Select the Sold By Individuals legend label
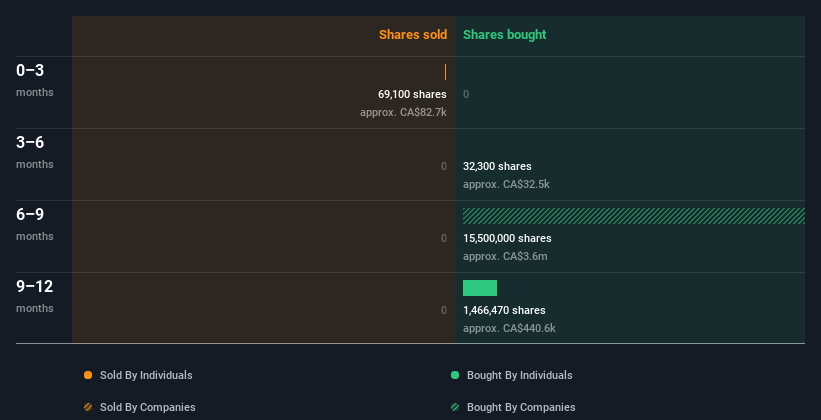 pos(146,375)
